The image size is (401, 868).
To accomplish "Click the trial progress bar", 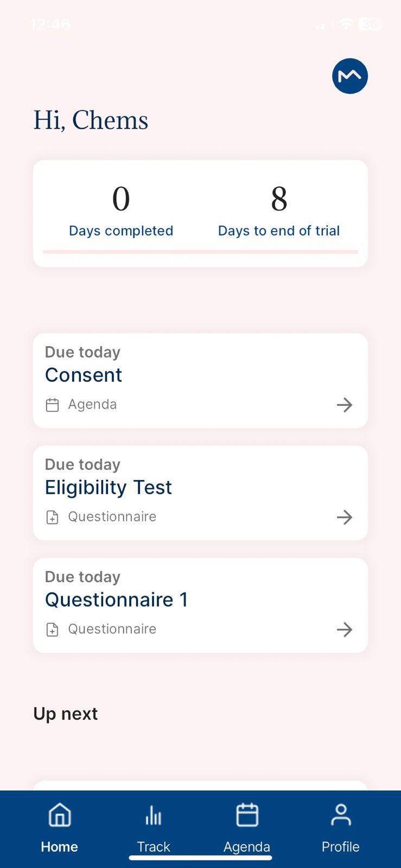I will coord(200,252).
